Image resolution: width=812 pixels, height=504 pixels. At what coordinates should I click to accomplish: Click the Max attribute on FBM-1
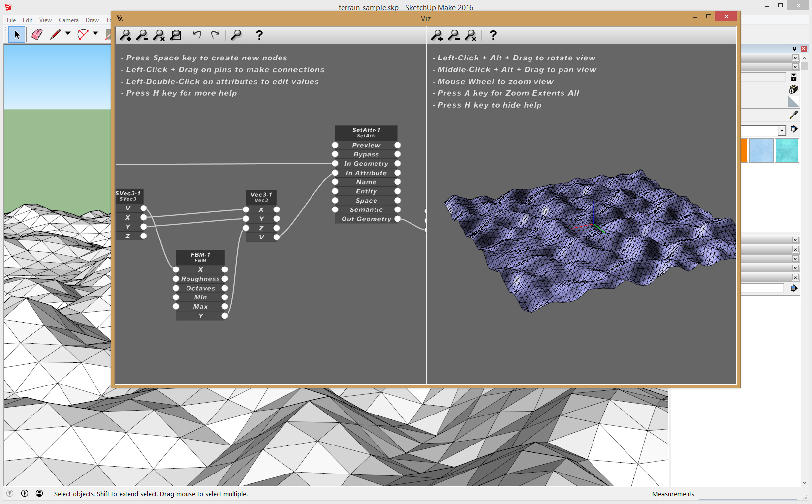(x=200, y=307)
